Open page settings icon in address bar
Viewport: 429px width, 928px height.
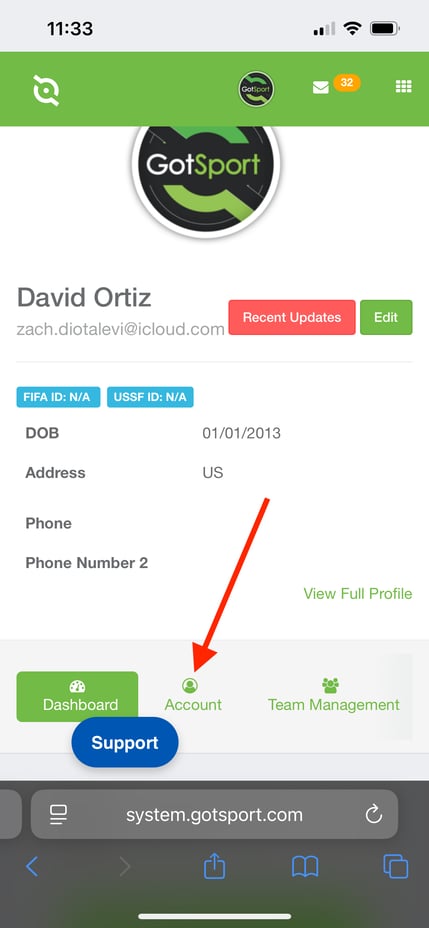coord(58,815)
